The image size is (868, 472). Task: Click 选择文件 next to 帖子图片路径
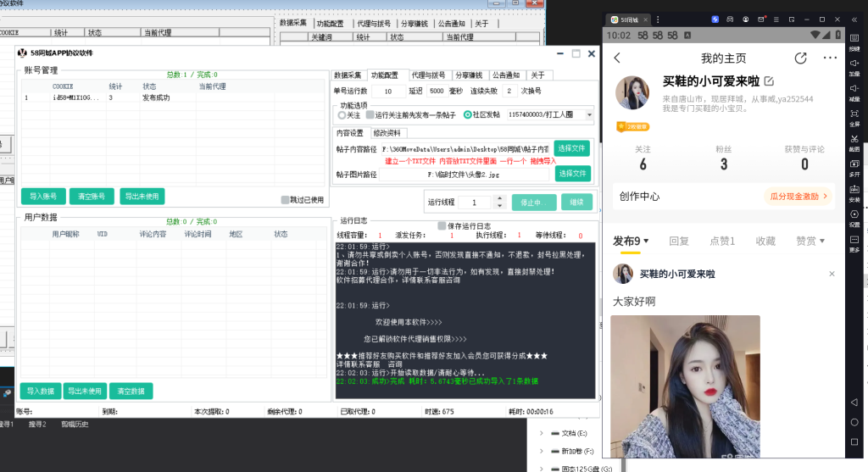tap(571, 174)
